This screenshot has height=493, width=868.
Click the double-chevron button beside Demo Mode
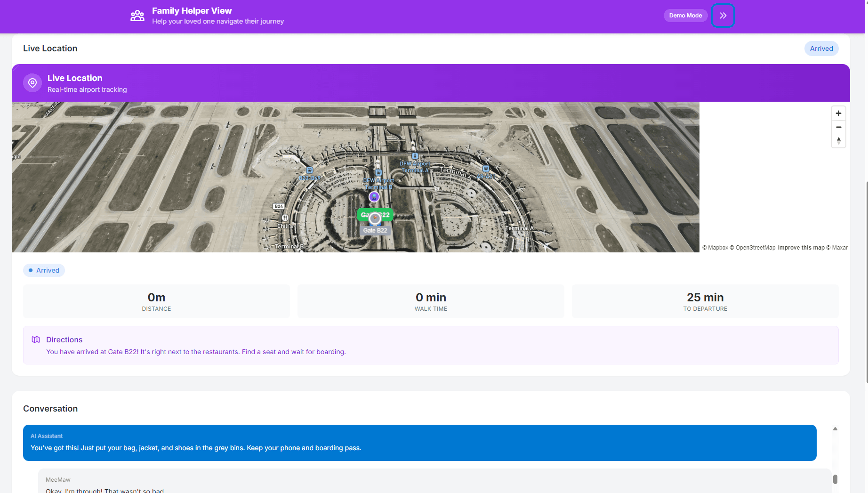point(723,16)
